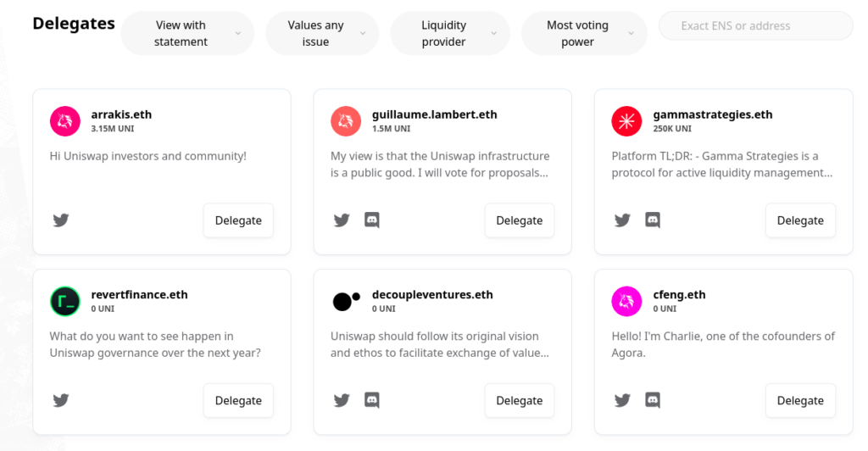Open the guillaume.lambert.eth delegate name link

434,114
